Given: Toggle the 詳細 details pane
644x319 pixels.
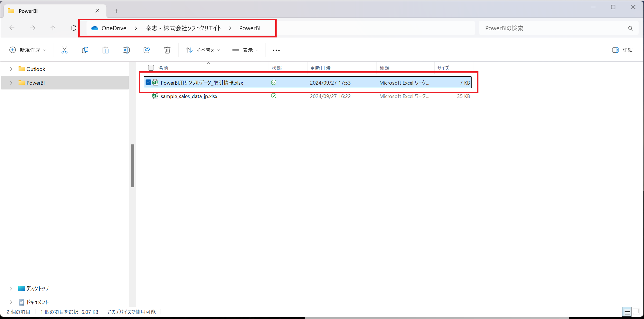Looking at the screenshot, I should coord(622,50).
